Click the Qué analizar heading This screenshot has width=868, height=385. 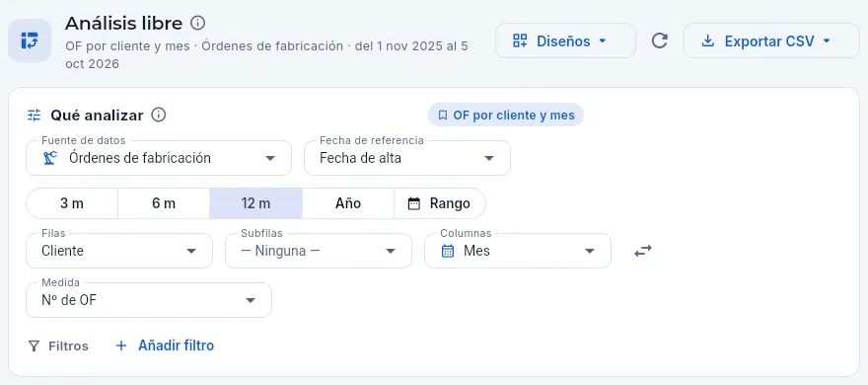coord(97,115)
